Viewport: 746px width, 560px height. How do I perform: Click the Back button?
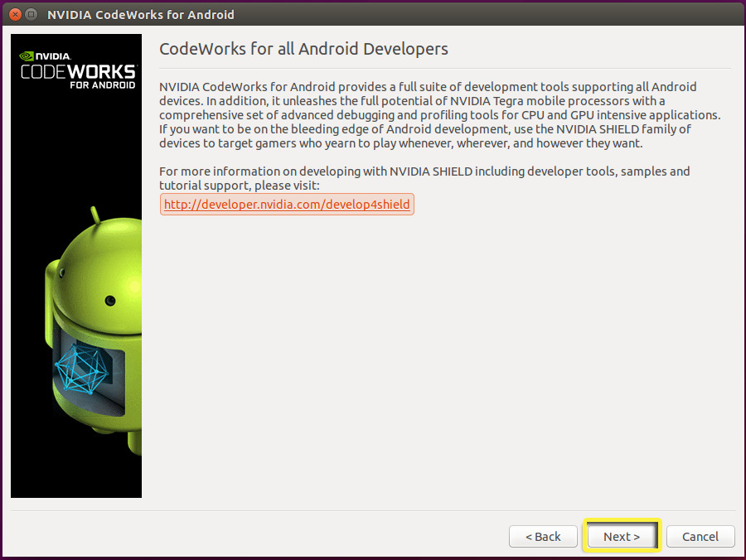[x=543, y=536]
